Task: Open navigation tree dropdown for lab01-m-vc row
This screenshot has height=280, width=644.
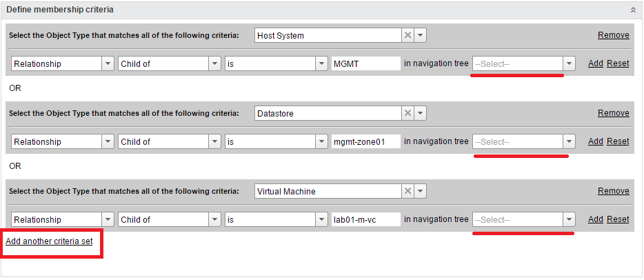Action: click(x=569, y=219)
